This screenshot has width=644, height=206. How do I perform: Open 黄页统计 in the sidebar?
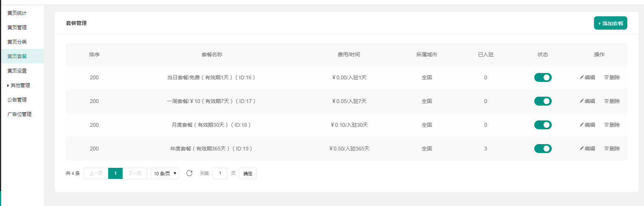pos(17,13)
